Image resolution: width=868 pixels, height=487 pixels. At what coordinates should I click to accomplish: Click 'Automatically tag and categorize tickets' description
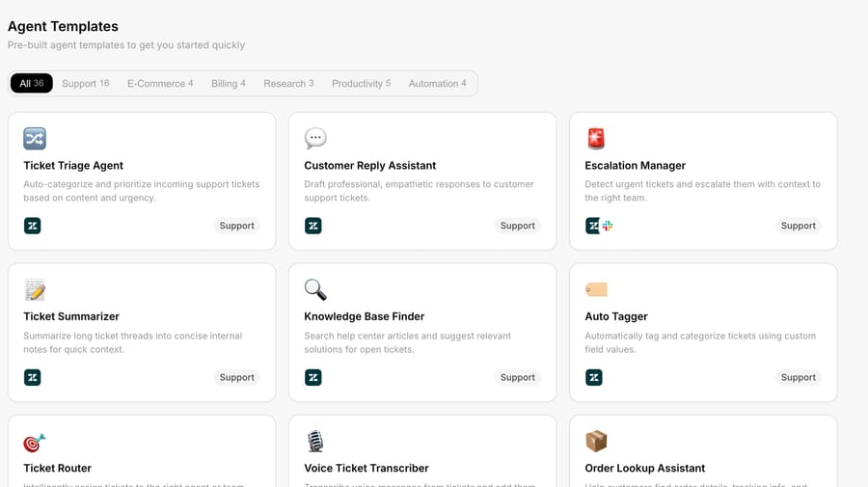(700, 342)
